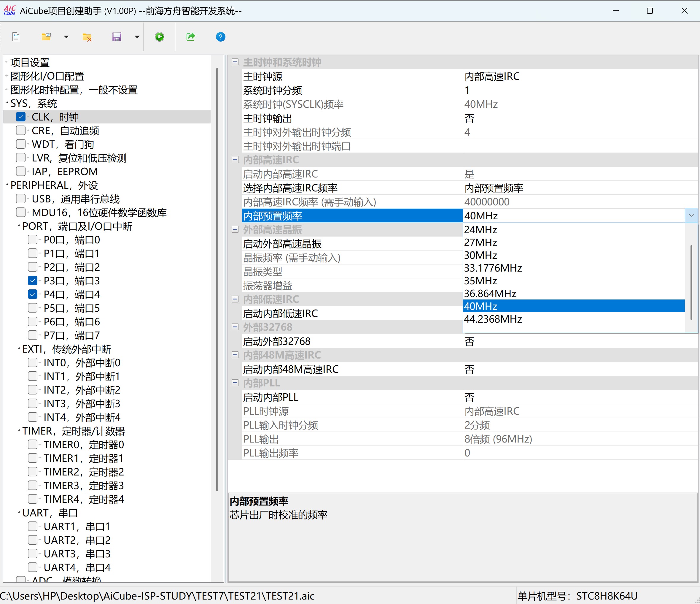The width and height of the screenshot is (700, 604).
Task: Collapse the 外部32768 property group
Action: click(235, 327)
